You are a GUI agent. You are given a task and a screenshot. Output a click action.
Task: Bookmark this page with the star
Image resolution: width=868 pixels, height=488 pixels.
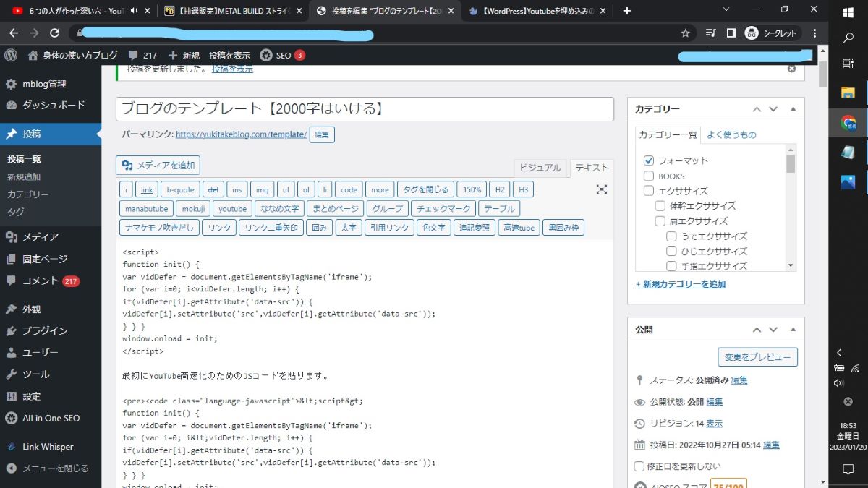tap(685, 33)
